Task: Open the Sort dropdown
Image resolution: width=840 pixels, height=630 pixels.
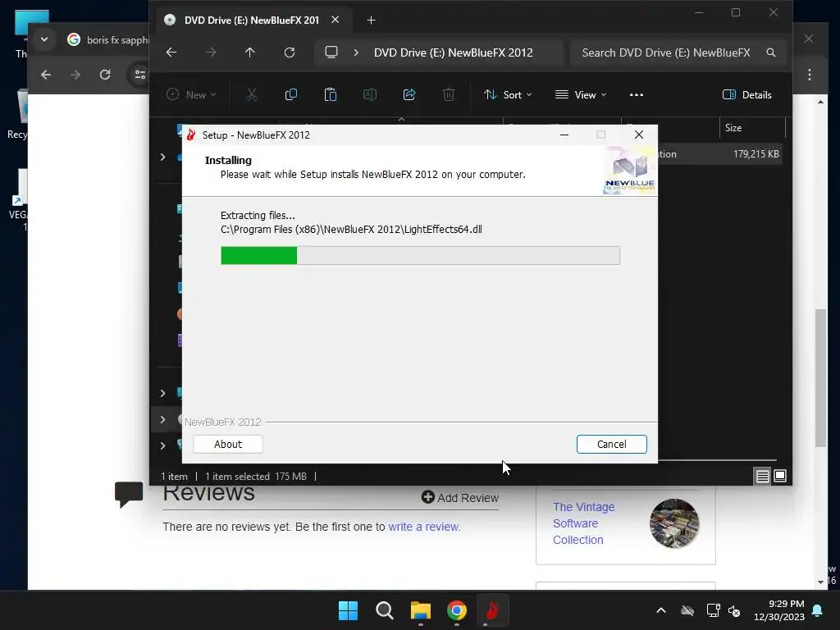Action: click(508, 95)
